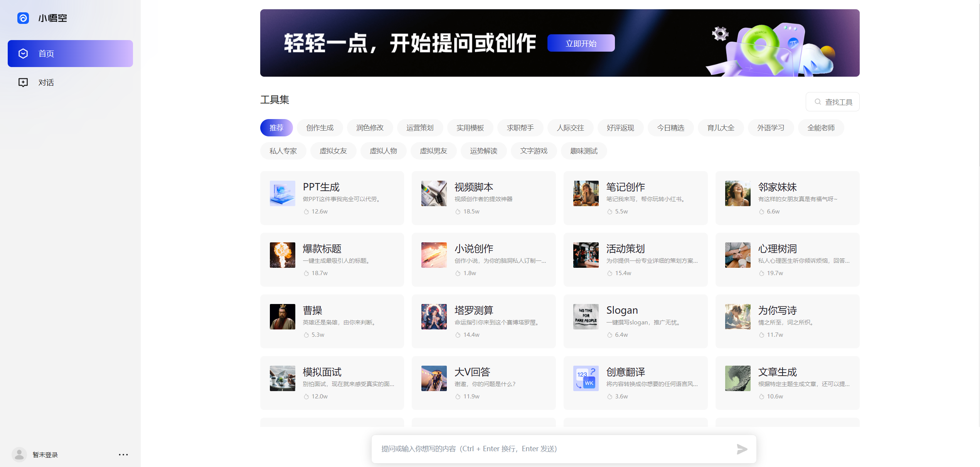
Task: Click the magnifier icon in 查找工具
Action: 817,102
